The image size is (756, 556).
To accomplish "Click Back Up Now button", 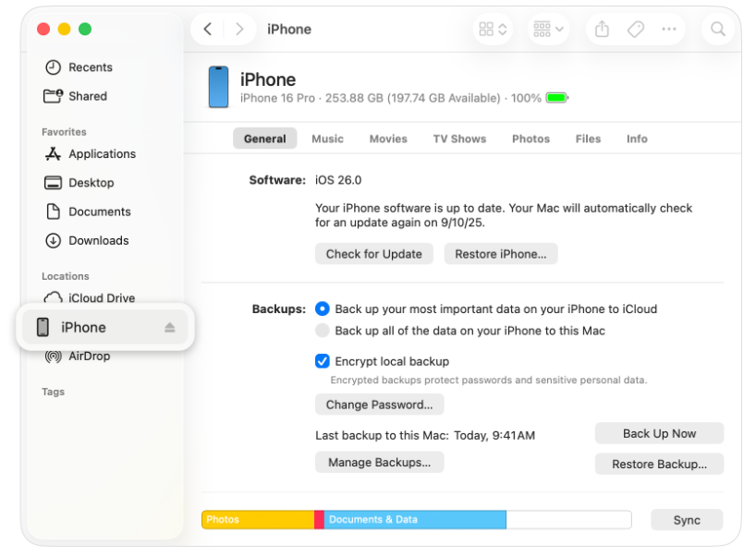I will point(659,433).
